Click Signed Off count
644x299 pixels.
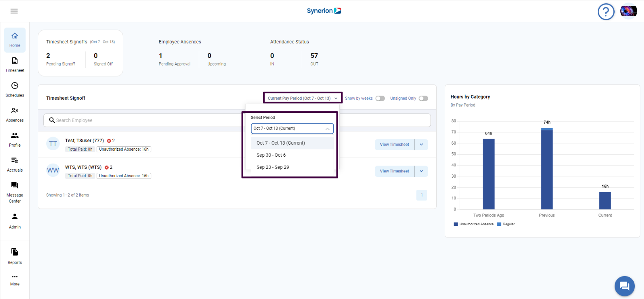pyautogui.click(x=96, y=56)
